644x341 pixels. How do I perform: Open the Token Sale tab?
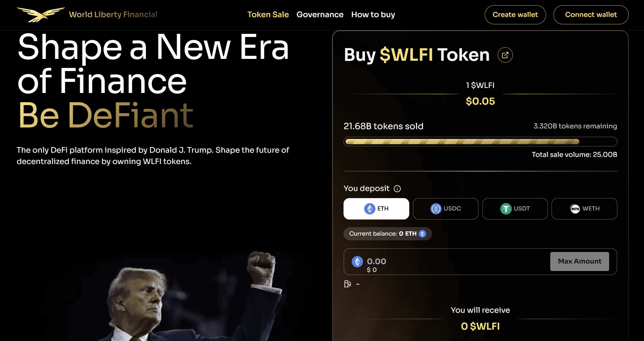268,15
